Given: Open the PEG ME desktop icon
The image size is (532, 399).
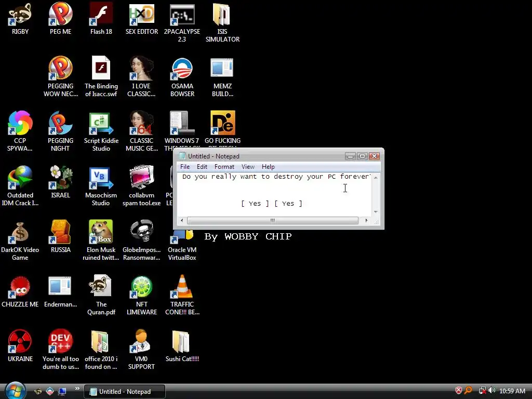Looking at the screenshot, I should [x=60, y=19].
